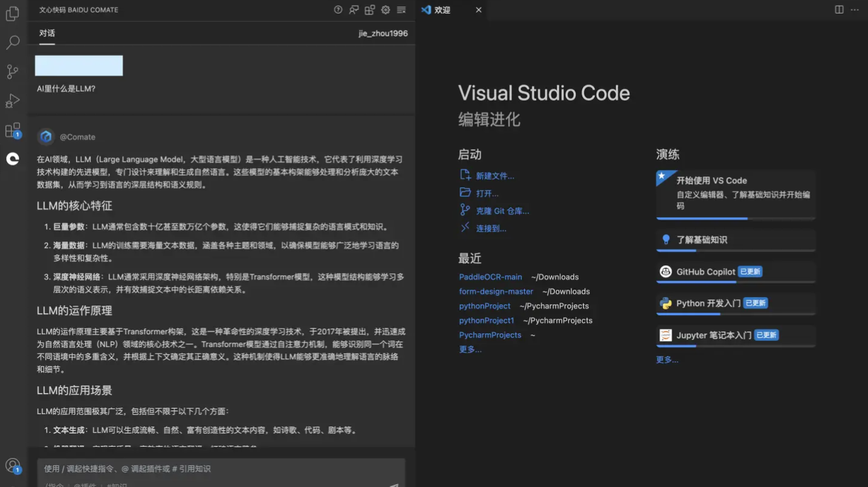Send the message with the paper plane icon
The height and width of the screenshot is (487, 868).
394,484
